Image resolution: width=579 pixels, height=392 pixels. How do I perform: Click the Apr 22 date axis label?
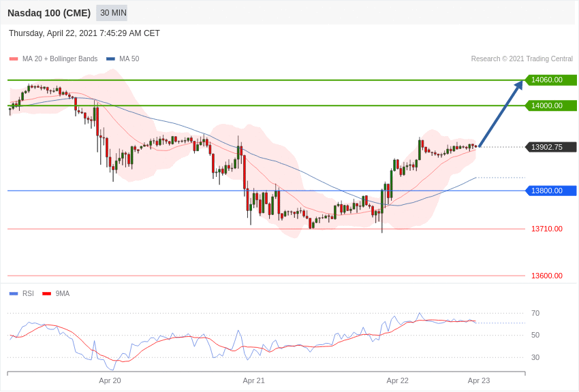pyautogui.click(x=397, y=381)
